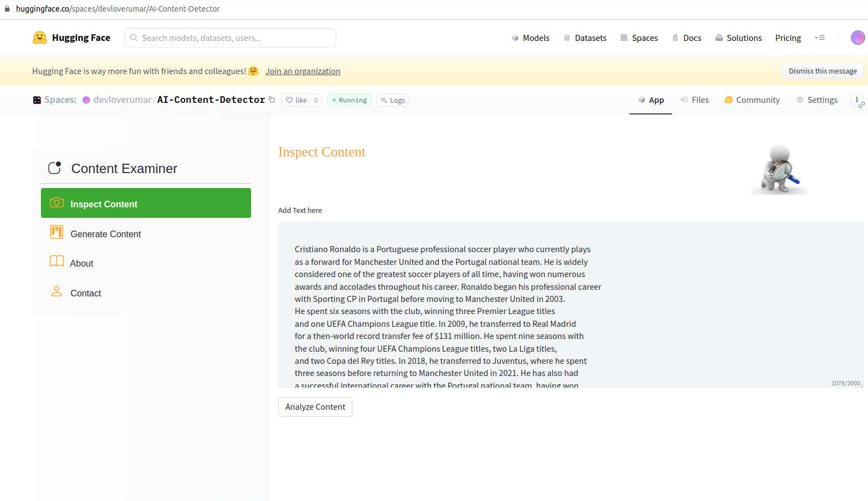
Task: Expand the navigation overflow menu
Action: point(819,38)
